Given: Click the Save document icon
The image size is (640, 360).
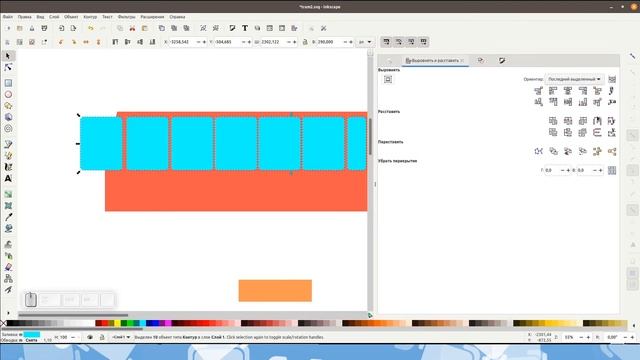Looking at the screenshot, I should tap(32, 28).
